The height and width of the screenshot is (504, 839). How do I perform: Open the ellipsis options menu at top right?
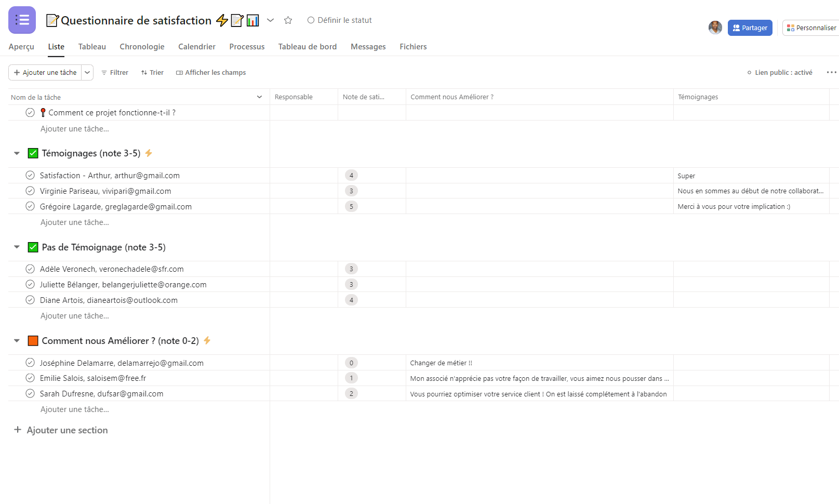831,72
